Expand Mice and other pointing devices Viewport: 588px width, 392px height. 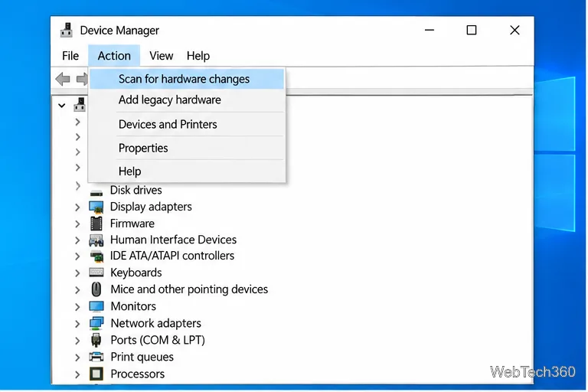click(x=77, y=290)
